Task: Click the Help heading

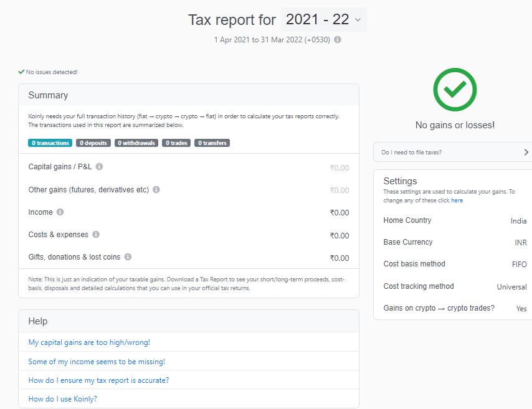Action: coord(38,321)
